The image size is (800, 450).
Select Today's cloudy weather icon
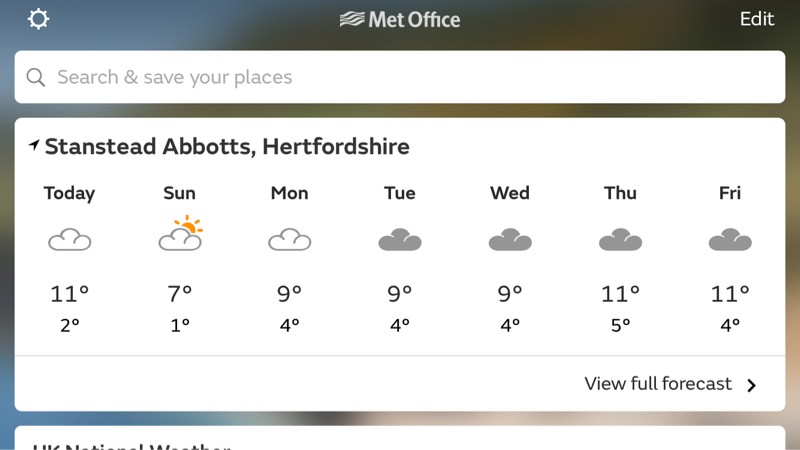coord(69,240)
